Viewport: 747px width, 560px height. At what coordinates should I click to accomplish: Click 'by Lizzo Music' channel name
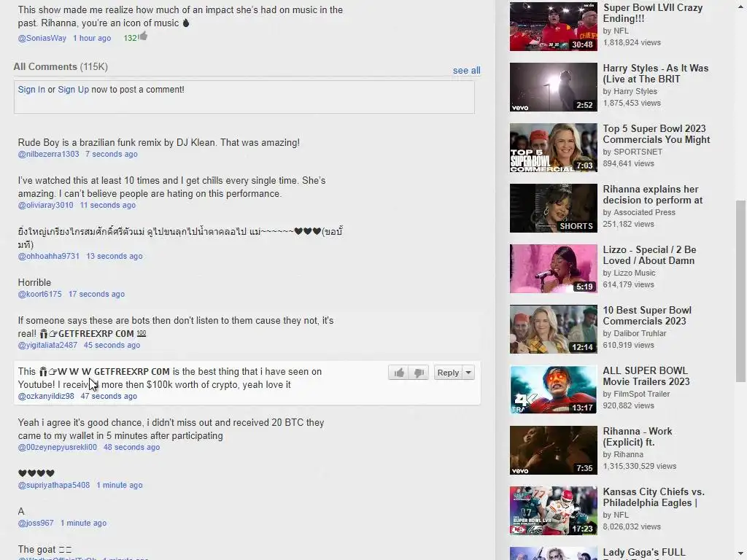click(629, 273)
